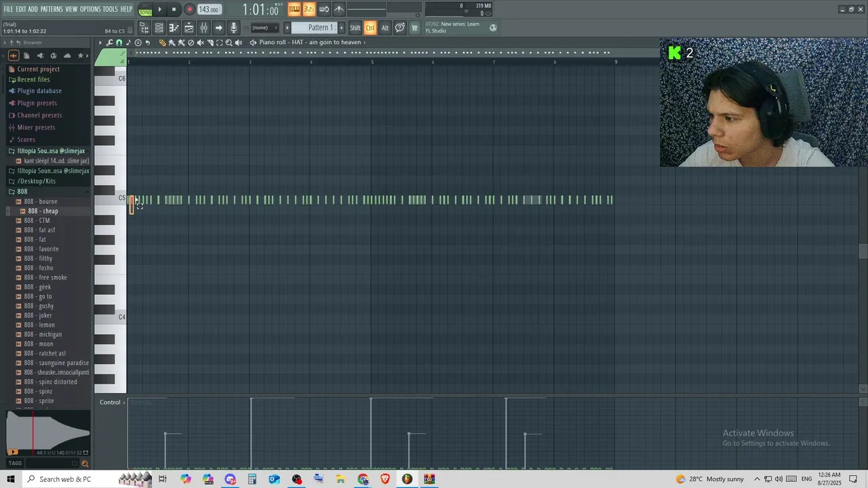Open the piano roll menu arrow
This screenshot has width=868, height=488.
100,42
